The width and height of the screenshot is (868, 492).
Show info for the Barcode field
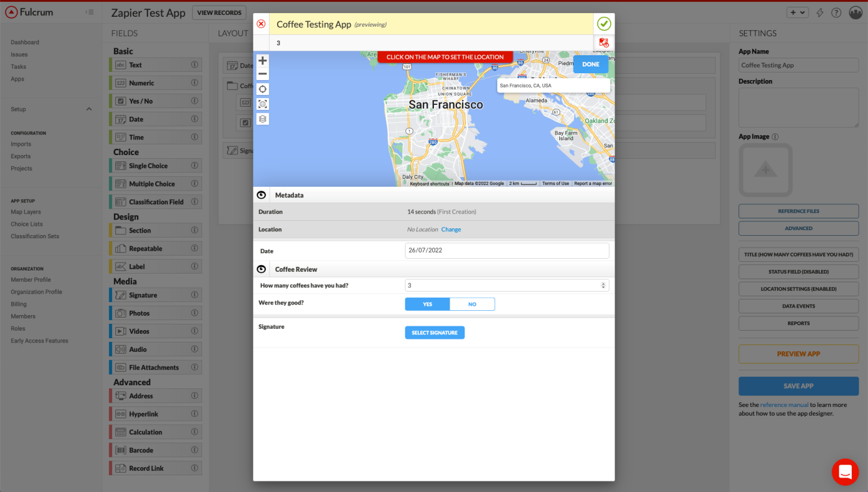click(x=195, y=450)
